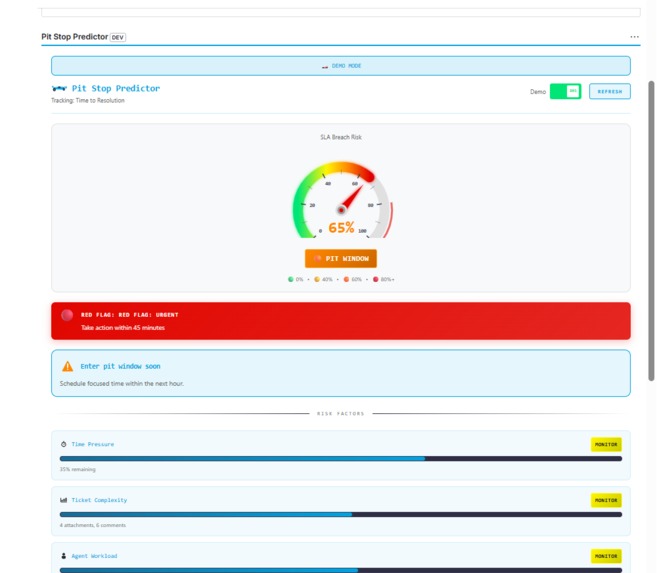
Task: Click 'Schedule focused time within the next hour' text
Action: pyautogui.click(x=122, y=383)
